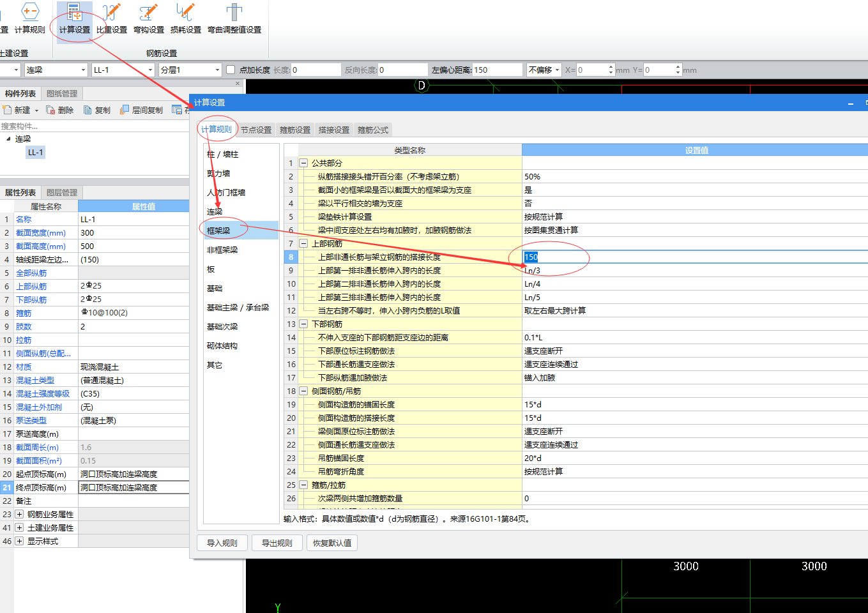Select the 属性列表 tab
The height and width of the screenshot is (613, 868).
(20, 192)
